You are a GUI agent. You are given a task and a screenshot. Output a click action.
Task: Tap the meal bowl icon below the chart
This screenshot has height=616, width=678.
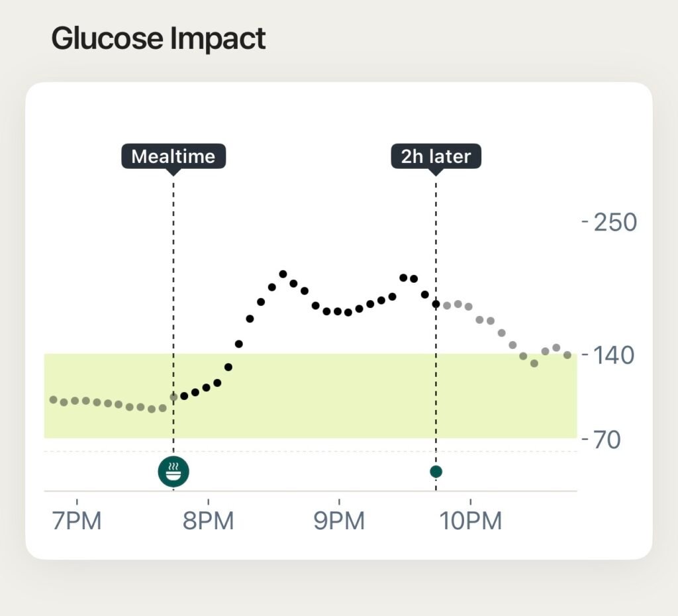pos(173,472)
